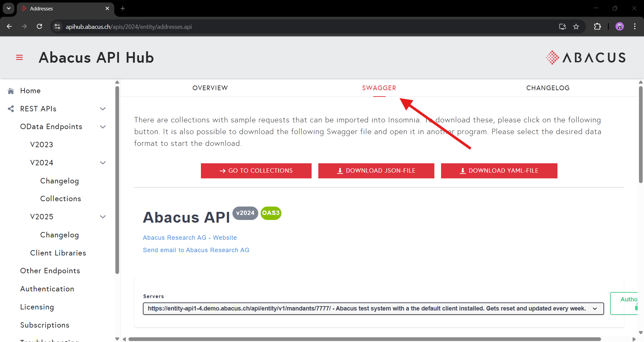Open Authentication in sidebar

47,289
